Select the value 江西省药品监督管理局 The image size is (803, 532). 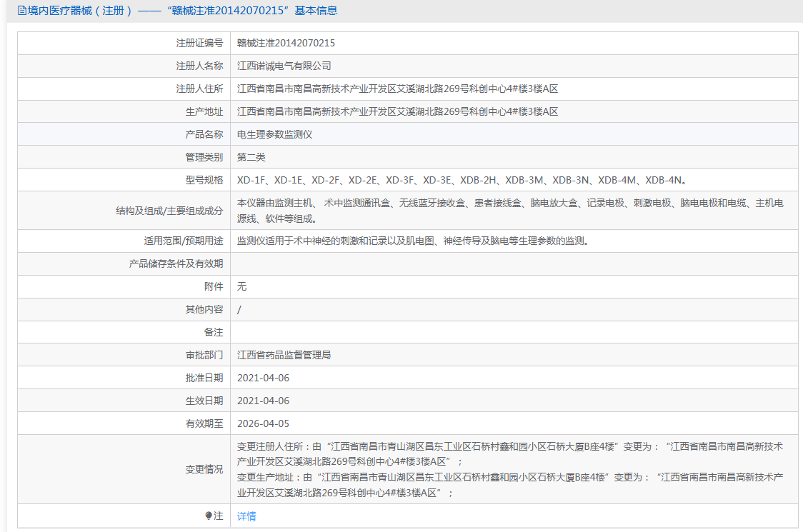(x=284, y=356)
